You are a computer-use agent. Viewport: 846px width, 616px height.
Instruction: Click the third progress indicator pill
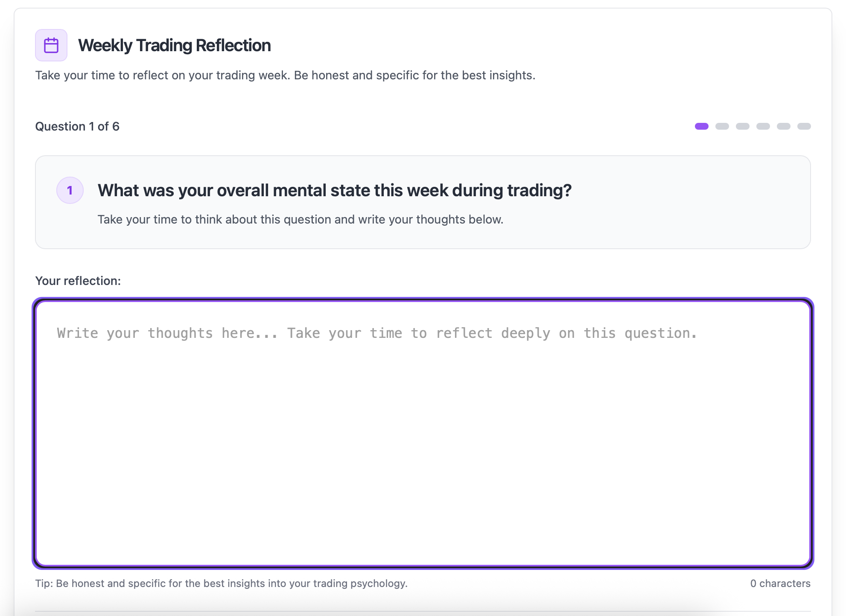744,126
